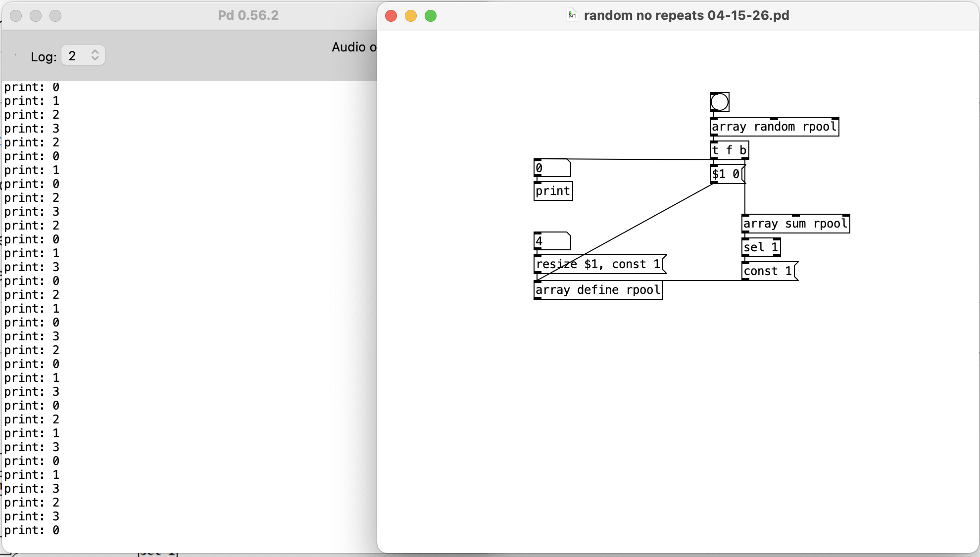Select the array sum rpool object
The height and width of the screenshot is (557, 980).
(795, 224)
